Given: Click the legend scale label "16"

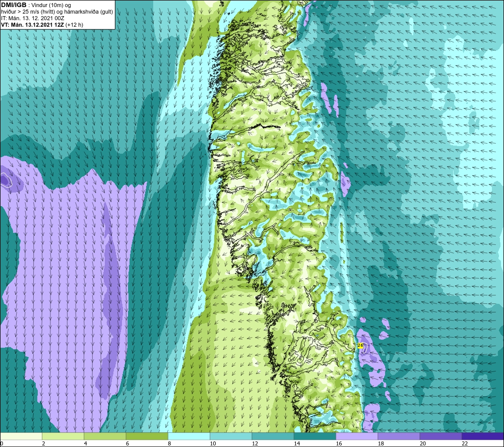Looking at the screenshot, I should (339, 443).
